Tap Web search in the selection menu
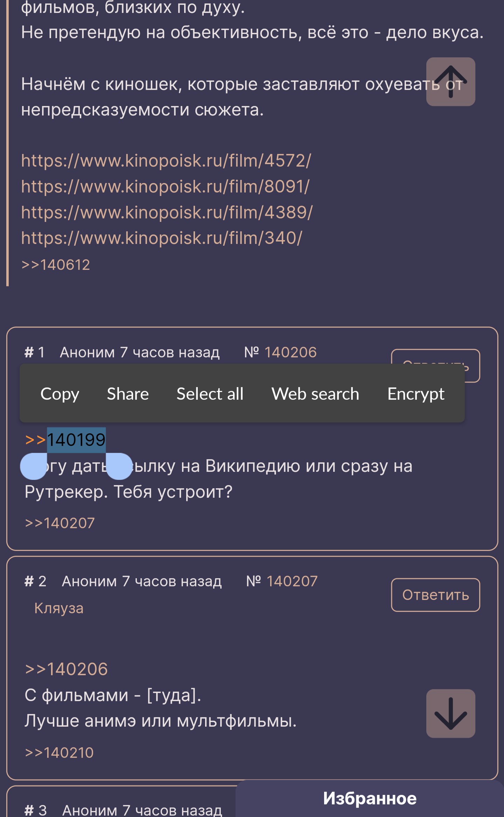The width and height of the screenshot is (504, 817). pos(315,393)
